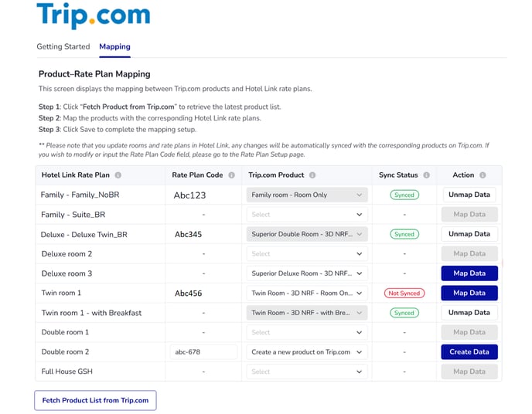This screenshot has height=414, width=532.
Task: Open product dropdown for Family - Suite_BR
Action: 307,215
